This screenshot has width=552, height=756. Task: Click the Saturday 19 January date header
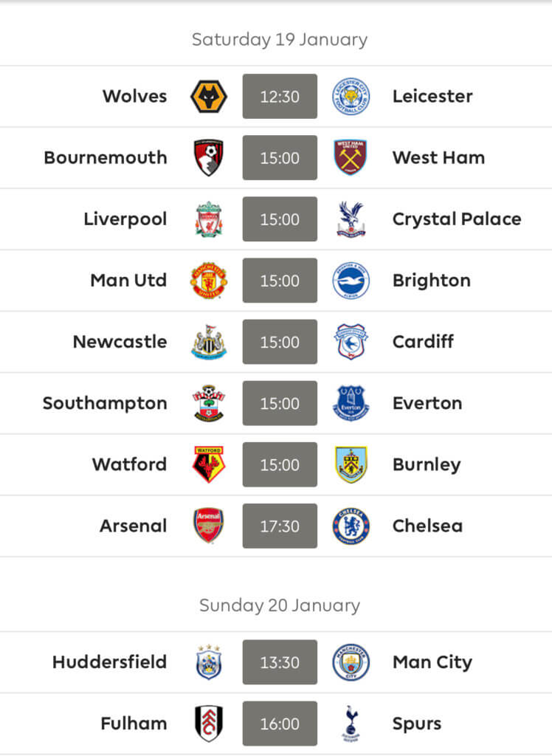[280, 40]
